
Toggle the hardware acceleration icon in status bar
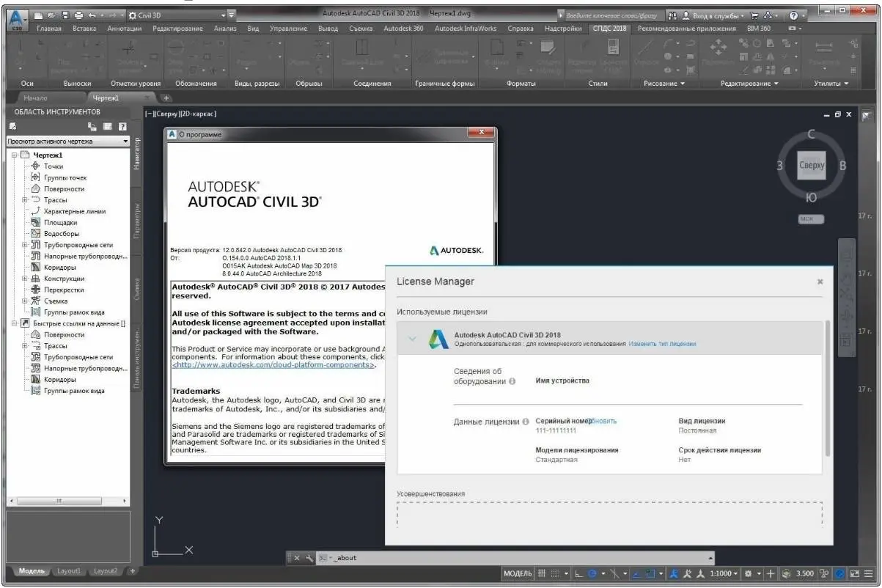839,573
